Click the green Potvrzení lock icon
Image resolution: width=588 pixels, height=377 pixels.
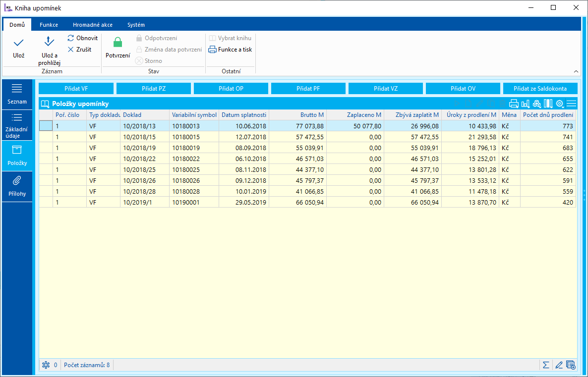pos(118,43)
